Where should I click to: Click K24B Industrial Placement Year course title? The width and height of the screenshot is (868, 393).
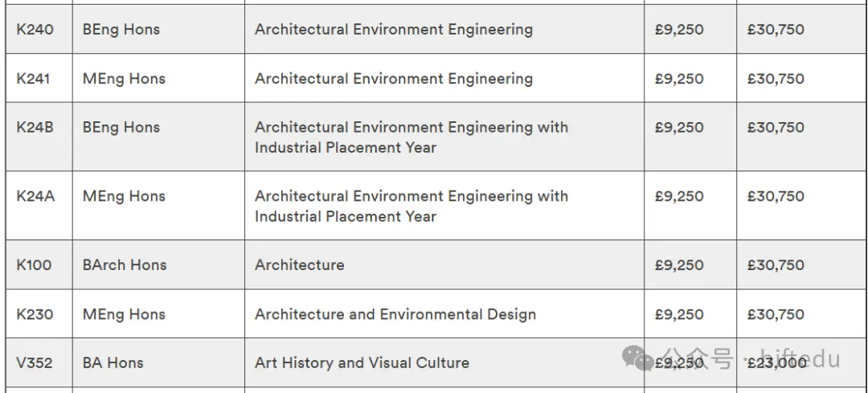coord(411,137)
